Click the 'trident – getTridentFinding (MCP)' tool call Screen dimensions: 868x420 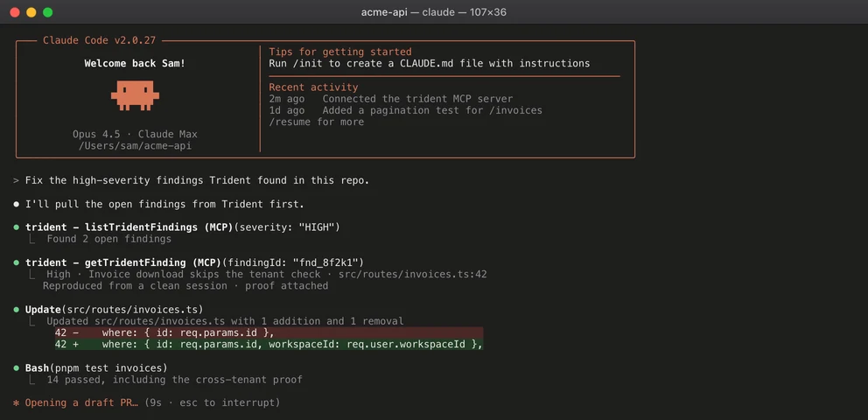194,262
